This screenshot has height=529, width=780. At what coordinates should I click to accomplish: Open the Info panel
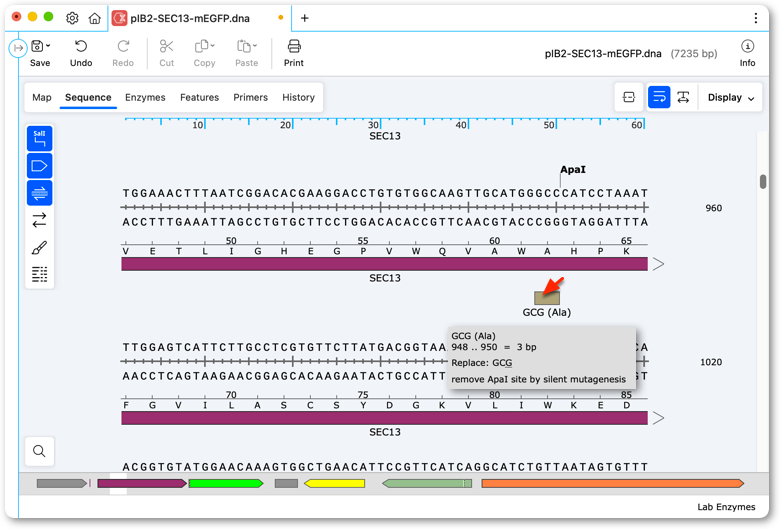click(747, 54)
